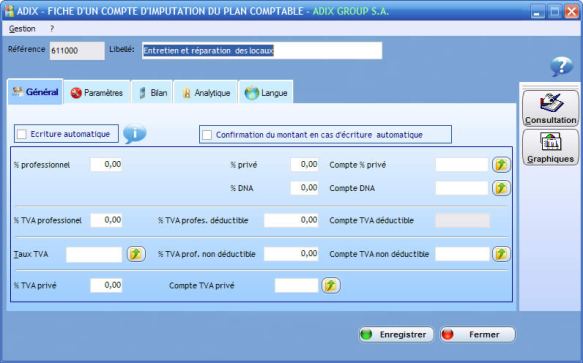Open lookup for Compte TVA non déductible

pyautogui.click(x=501, y=254)
